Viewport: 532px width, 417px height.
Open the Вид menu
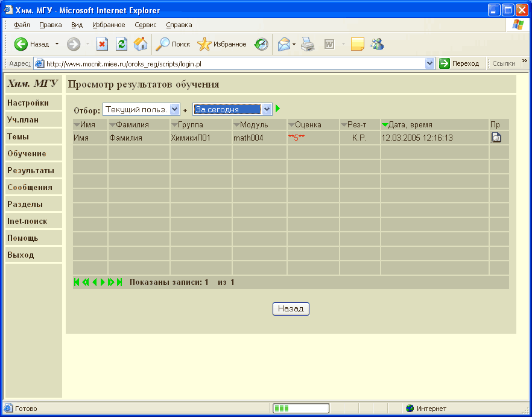[77, 25]
